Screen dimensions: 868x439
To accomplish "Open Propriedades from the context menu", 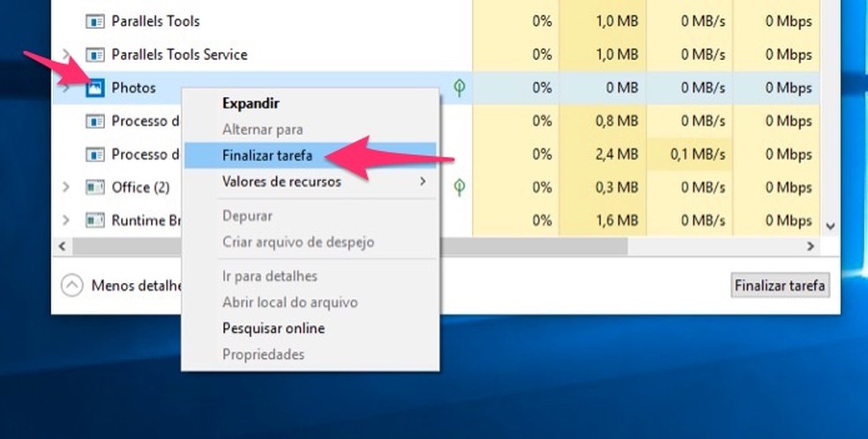I will [310, 354].
